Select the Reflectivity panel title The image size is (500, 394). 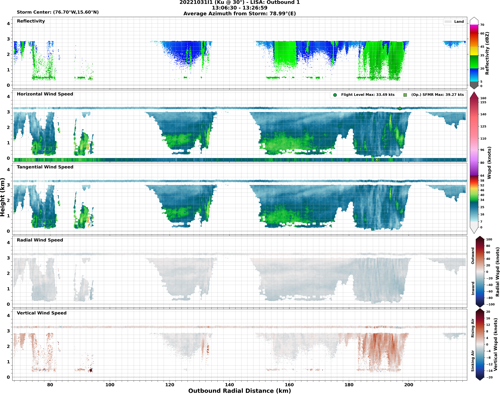click(31, 21)
